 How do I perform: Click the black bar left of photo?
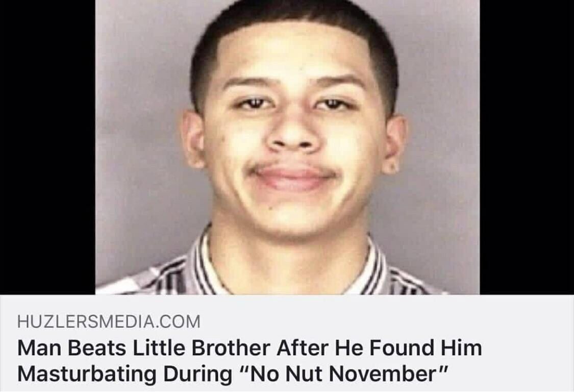pos(47,147)
